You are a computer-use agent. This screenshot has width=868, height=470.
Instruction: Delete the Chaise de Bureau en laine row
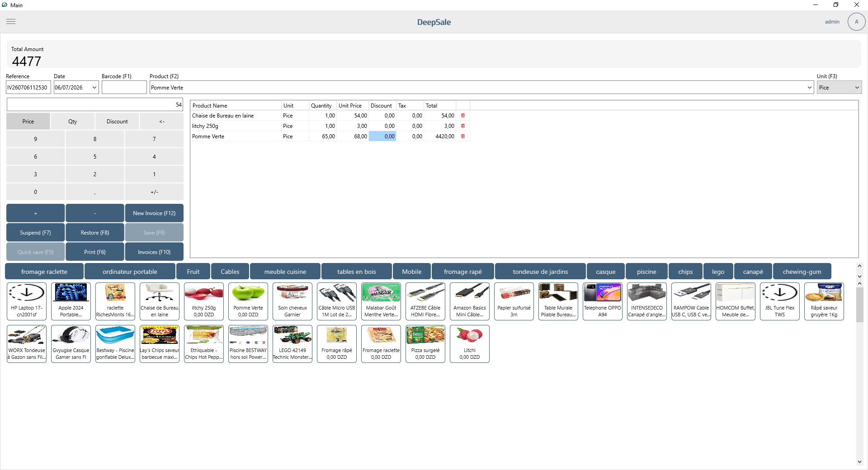(x=463, y=116)
